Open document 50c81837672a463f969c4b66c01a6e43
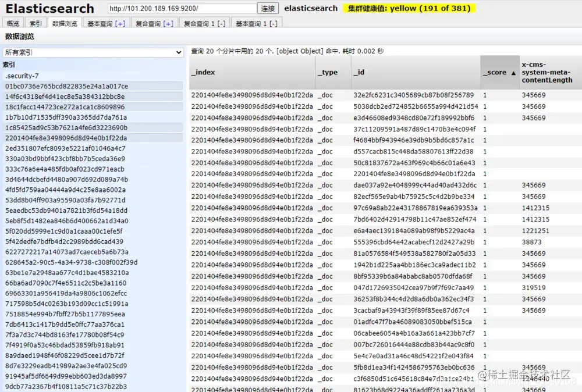The width and height of the screenshot is (582, 392). [414, 163]
